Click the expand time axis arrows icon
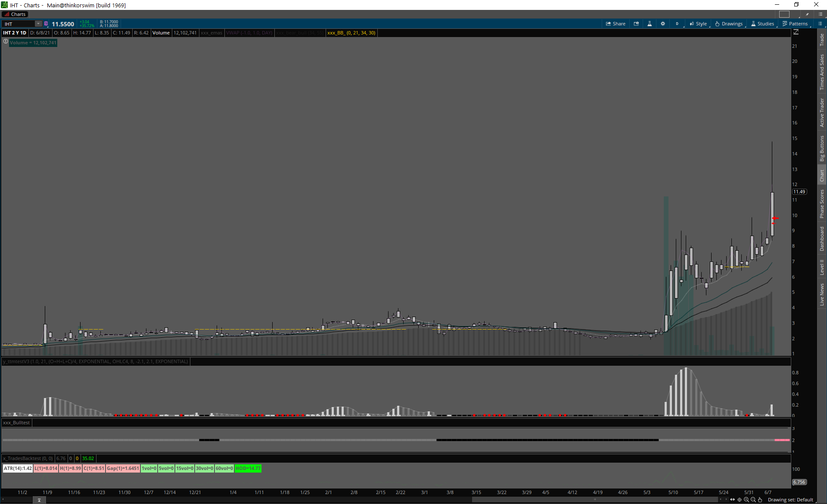The image size is (827, 504). click(733, 500)
